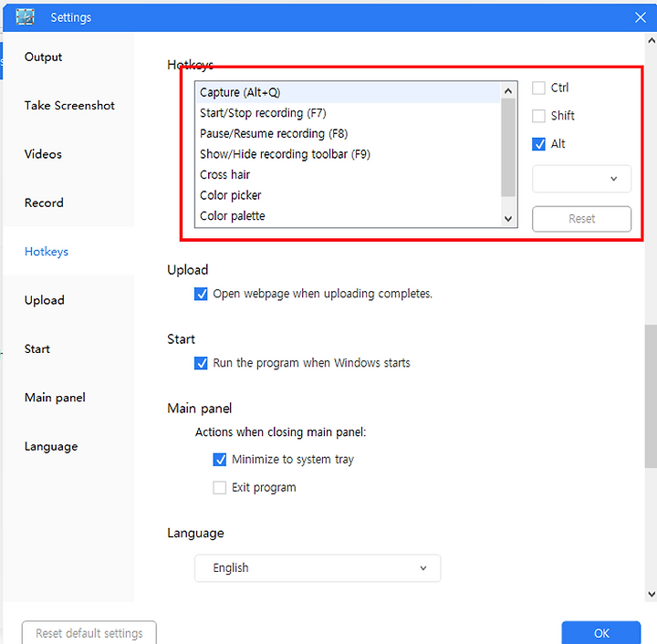Screen dimensions: 657x644
Task: Select Show/Hide recording toolbar (F9) entry
Action: (348, 154)
